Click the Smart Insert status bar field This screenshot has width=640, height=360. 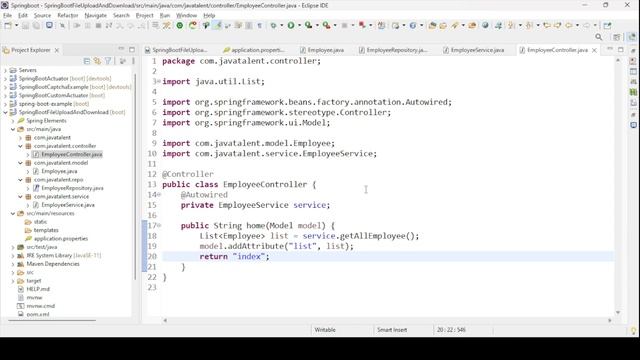pos(392,330)
